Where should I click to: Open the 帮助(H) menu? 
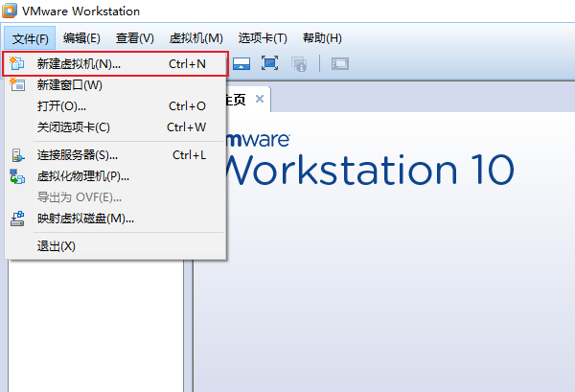pyautogui.click(x=322, y=38)
